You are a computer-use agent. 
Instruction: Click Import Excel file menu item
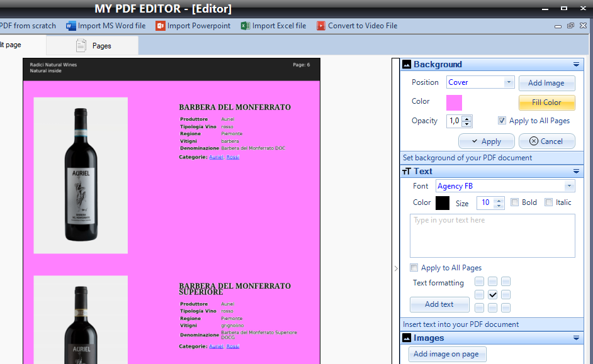tap(279, 26)
